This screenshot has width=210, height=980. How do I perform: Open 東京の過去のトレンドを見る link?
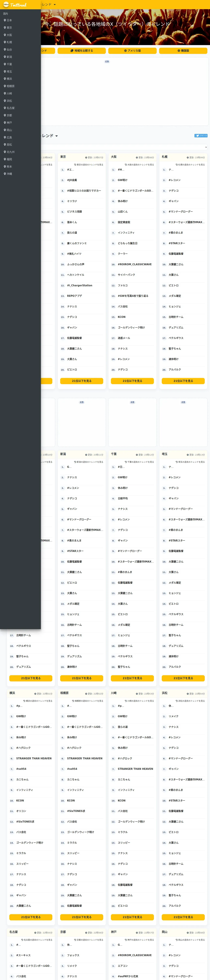(88, 165)
